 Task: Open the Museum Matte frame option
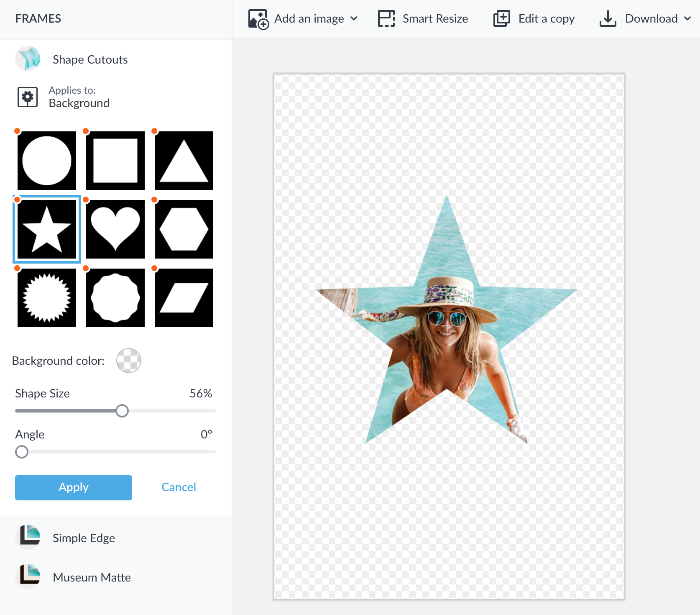tap(92, 577)
